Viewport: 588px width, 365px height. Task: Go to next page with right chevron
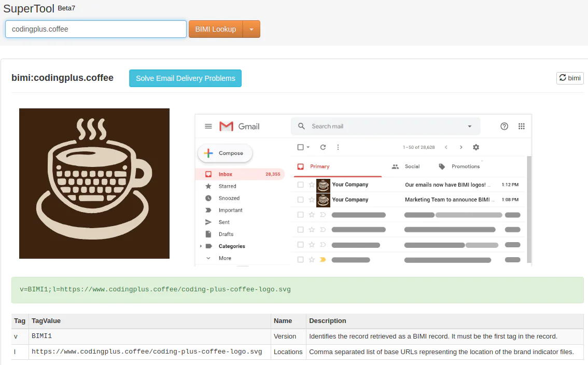pos(461,147)
